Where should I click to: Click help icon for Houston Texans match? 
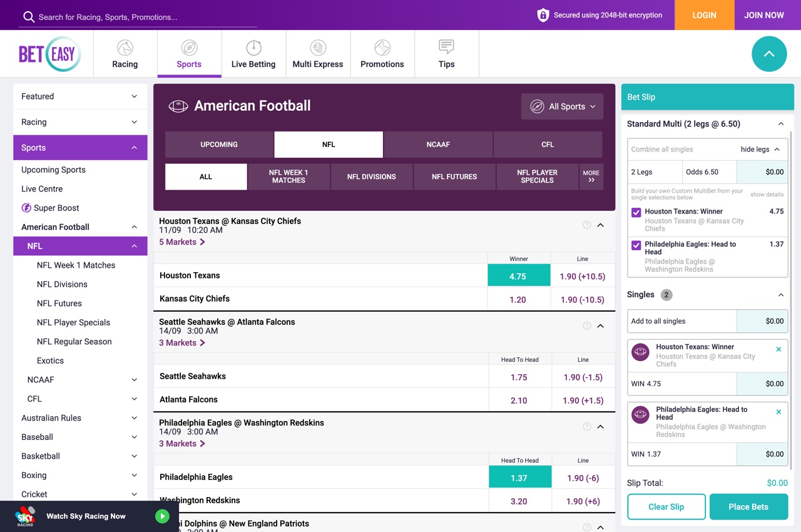point(587,225)
